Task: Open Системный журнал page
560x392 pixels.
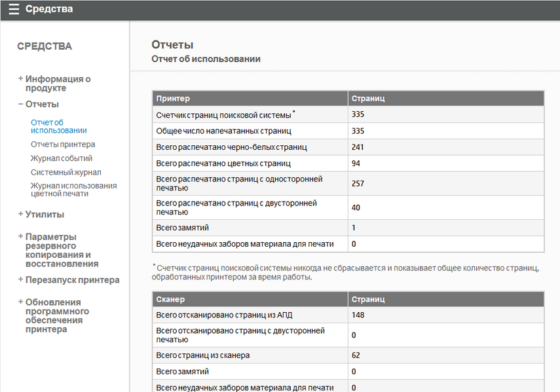Action: (66, 172)
